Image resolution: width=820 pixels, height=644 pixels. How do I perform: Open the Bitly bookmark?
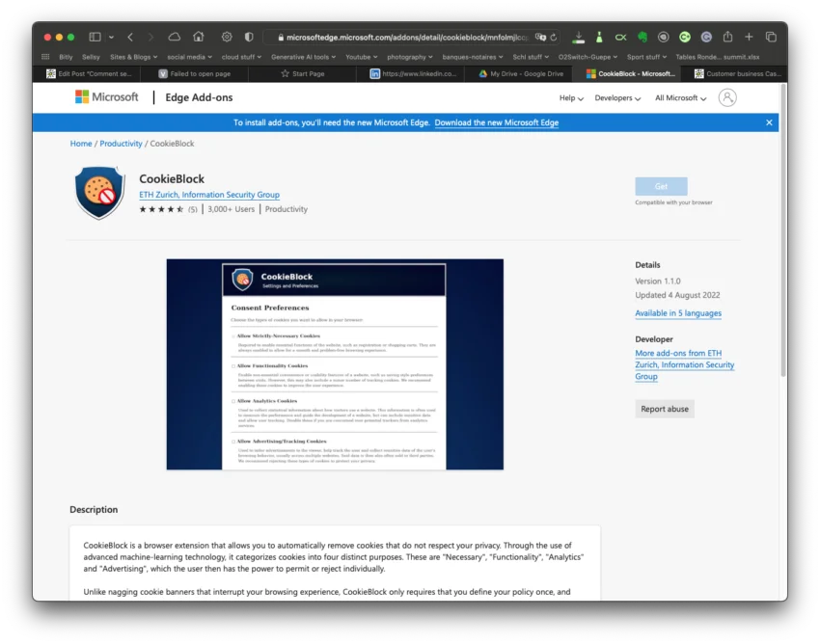pos(66,57)
